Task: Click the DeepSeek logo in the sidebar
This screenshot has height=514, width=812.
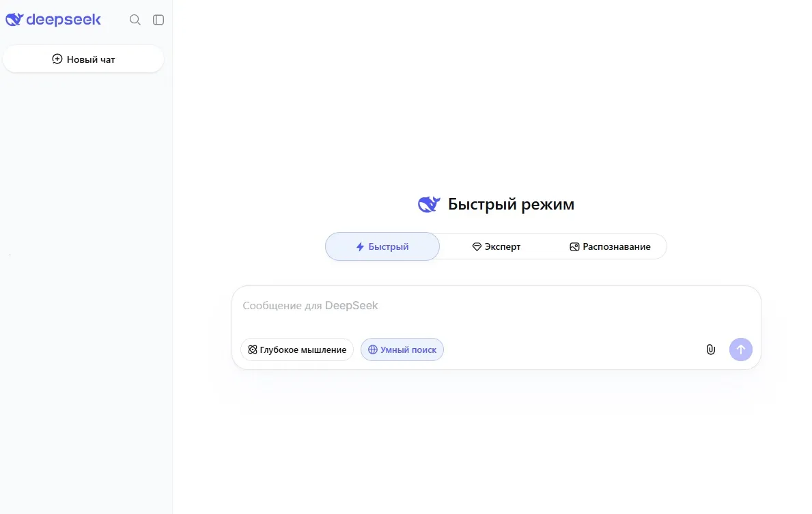Action: click(x=53, y=20)
